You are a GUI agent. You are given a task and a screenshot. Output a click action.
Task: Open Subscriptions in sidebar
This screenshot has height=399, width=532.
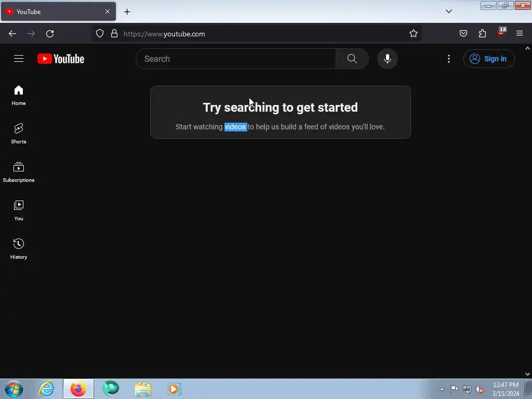click(19, 172)
